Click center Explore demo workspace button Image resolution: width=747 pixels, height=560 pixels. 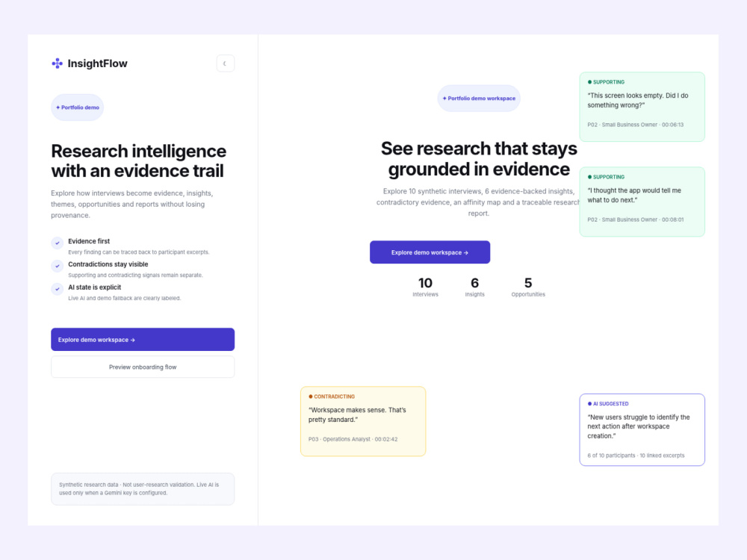click(x=430, y=252)
